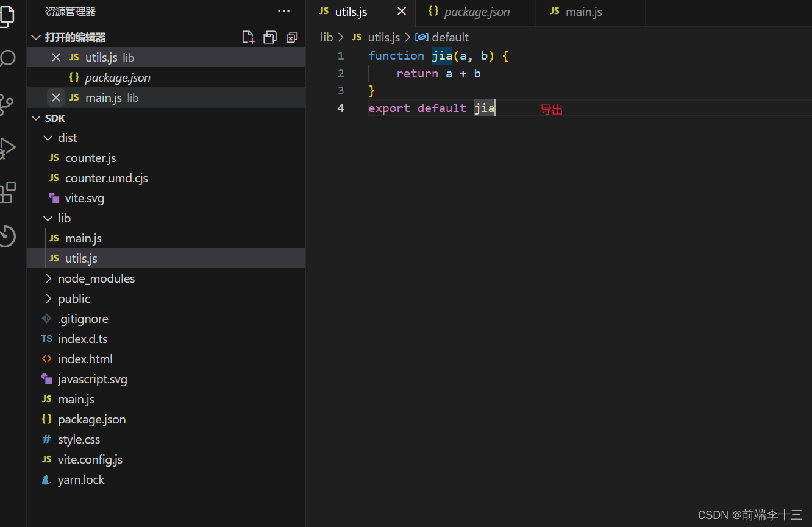This screenshot has height=527, width=812.
Task: Switch to the main.js tab
Action: (583, 12)
